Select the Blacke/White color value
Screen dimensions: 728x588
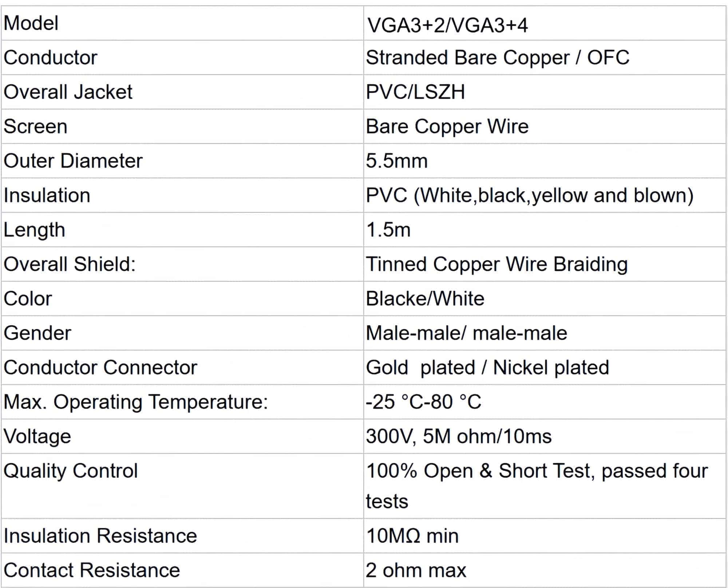pos(425,298)
